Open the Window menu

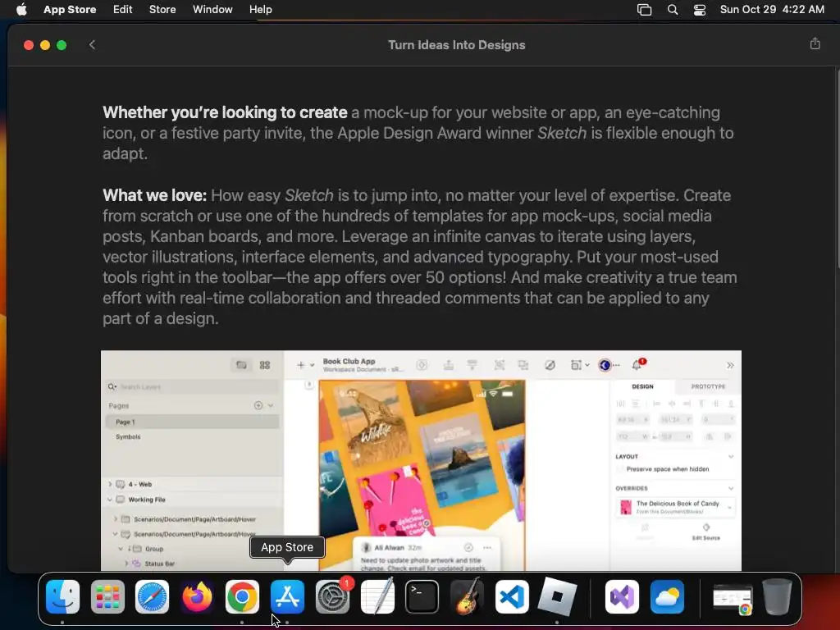pyautogui.click(x=212, y=10)
